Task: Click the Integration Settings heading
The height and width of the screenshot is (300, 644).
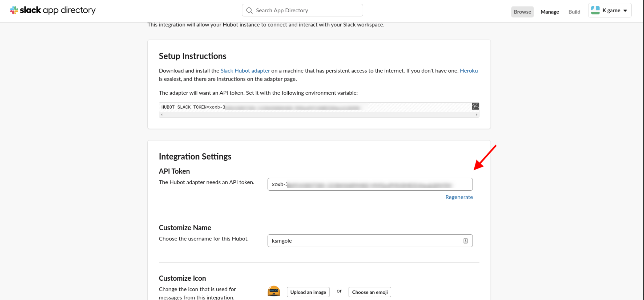Action: [x=195, y=156]
